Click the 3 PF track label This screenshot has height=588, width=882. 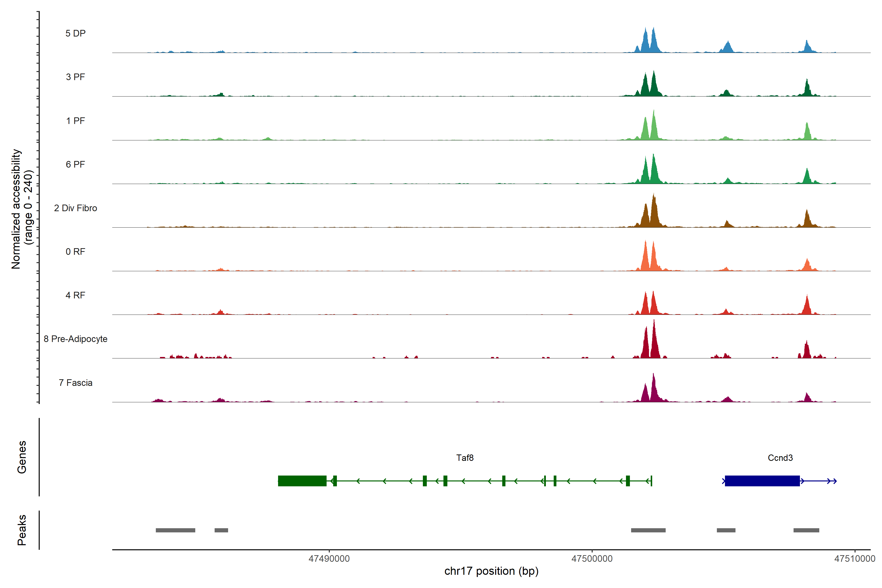75,77
